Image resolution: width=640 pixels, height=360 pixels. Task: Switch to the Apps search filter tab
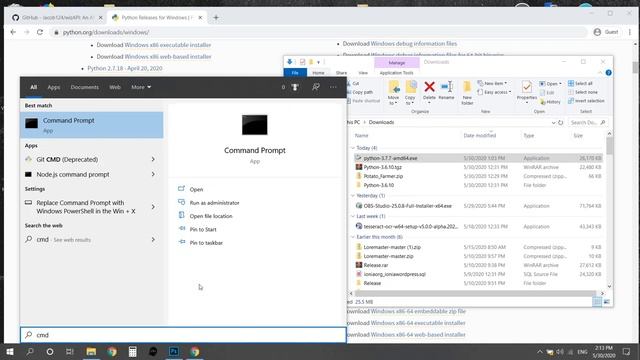click(x=53, y=87)
